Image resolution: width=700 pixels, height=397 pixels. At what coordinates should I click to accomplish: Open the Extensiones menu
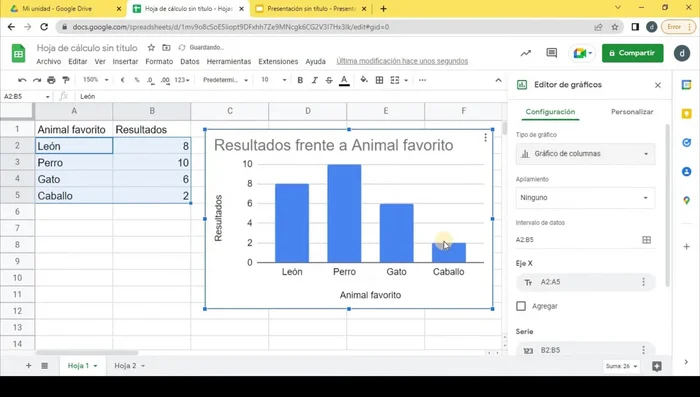(x=278, y=61)
